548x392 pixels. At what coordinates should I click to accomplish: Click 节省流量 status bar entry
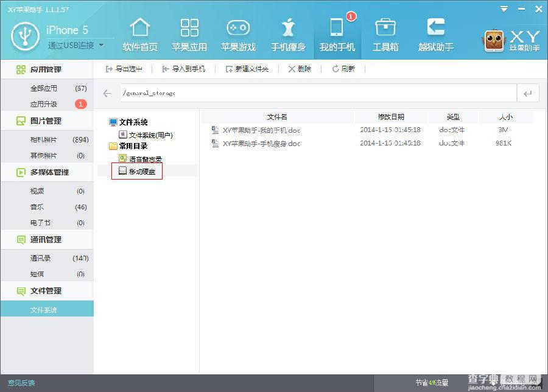432,383
